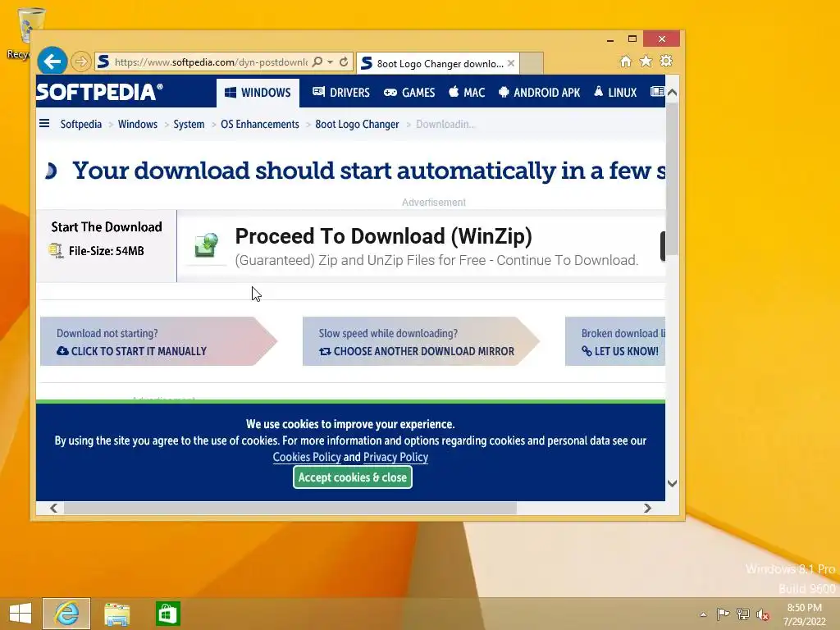The image size is (840, 630).
Task: Close the 8oot Logo Changer tab
Action: [511, 63]
